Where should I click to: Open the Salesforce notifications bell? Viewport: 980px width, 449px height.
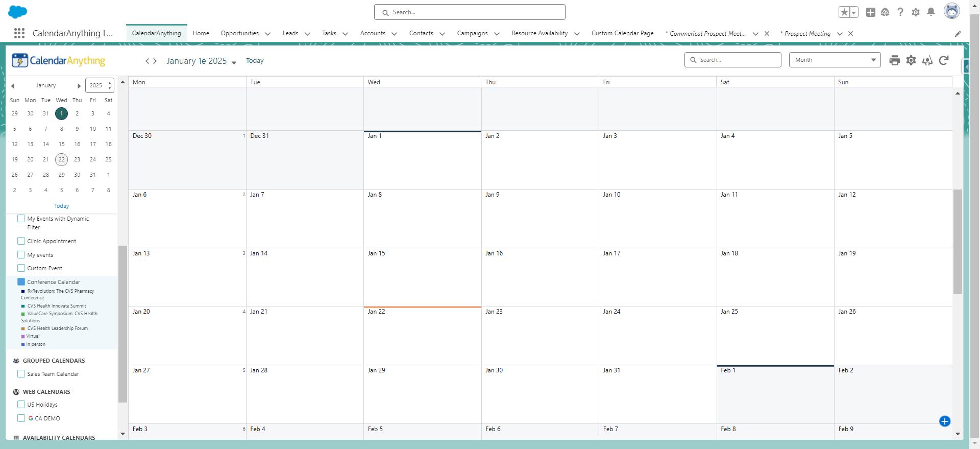coord(931,12)
